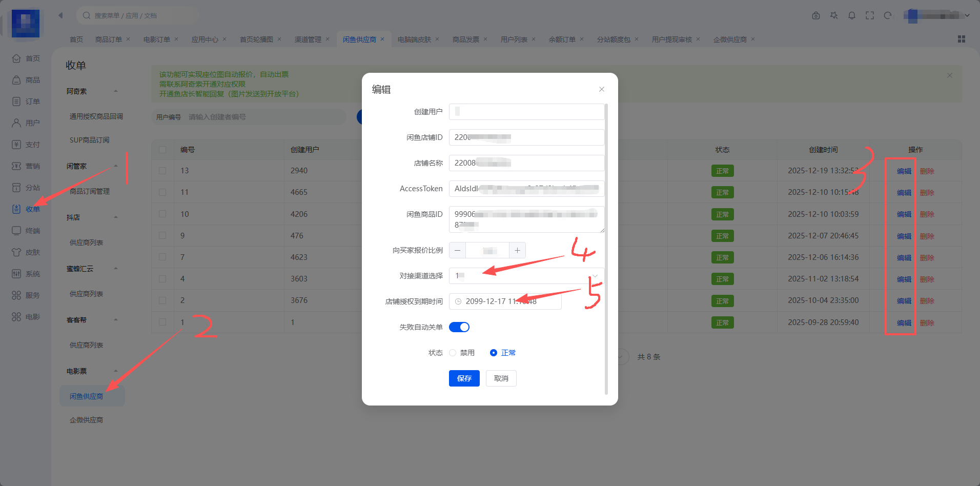Click the 取消 button
Image resolution: width=980 pixels, height=486 pixels.
[x=501, y=378]
